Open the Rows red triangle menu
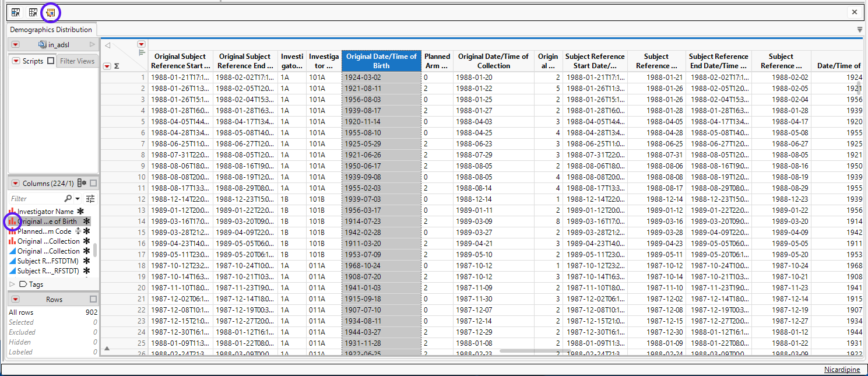The width and height of the screenshot is (868, 376). pos(16,299)
